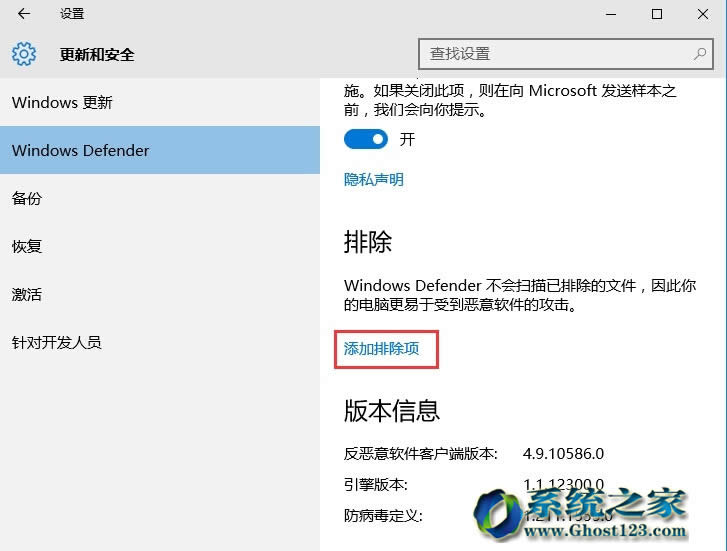This screenshot has height=551, width=727.
Task: Maximize the Settings window
Action: 657,14
